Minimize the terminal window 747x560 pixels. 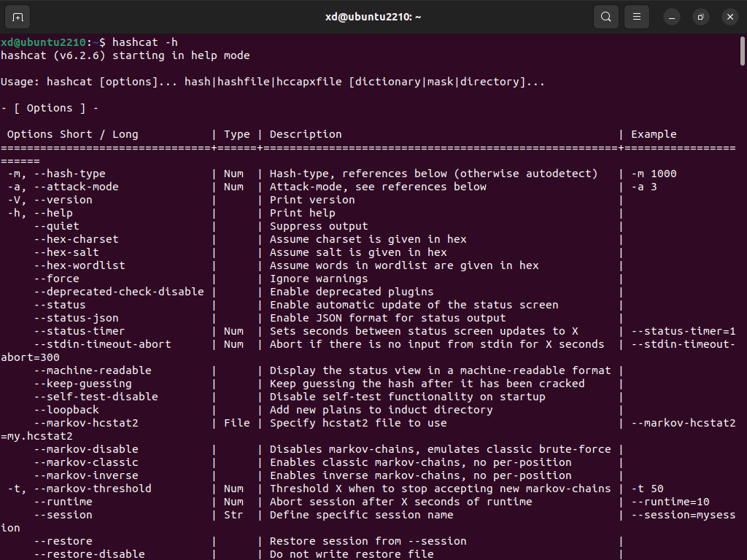click(x=672, y=17)
